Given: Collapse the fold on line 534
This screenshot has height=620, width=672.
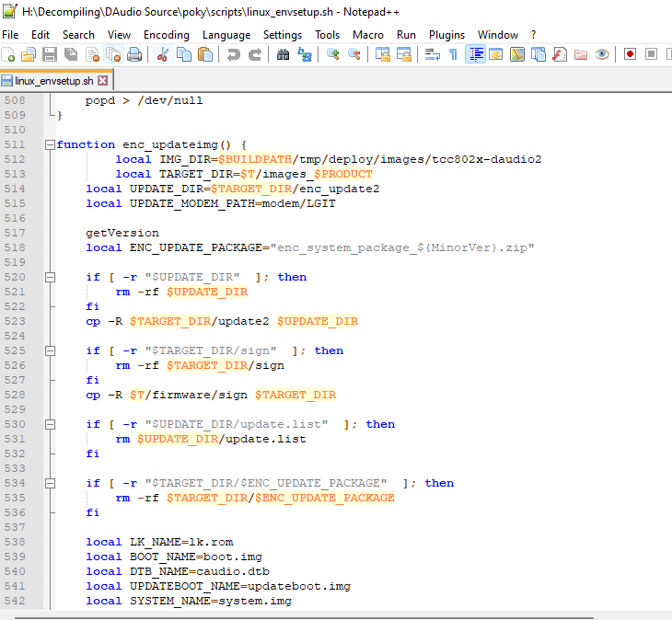Looking at the screenshot, I should point(50,483).
